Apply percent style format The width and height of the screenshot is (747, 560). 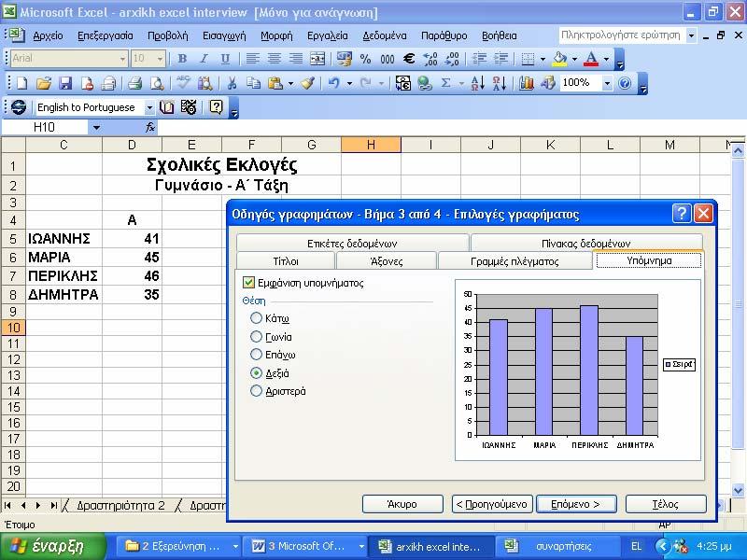365,59
